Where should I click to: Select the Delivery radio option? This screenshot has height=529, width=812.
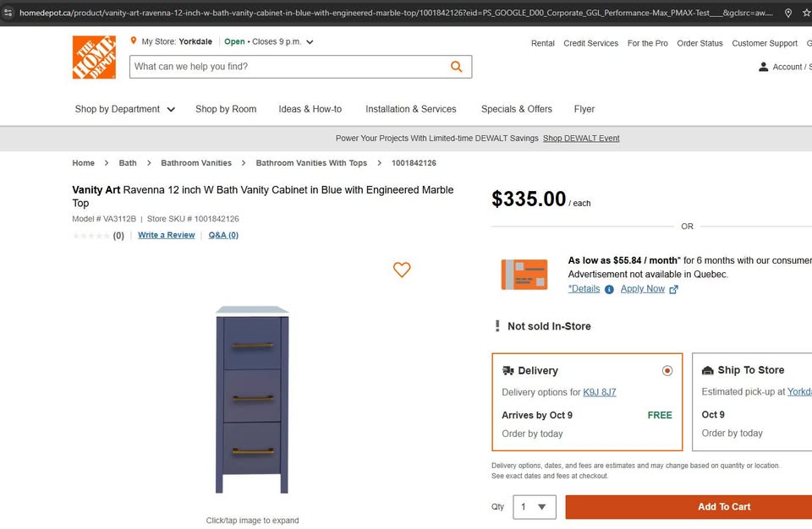click(667, 370)
